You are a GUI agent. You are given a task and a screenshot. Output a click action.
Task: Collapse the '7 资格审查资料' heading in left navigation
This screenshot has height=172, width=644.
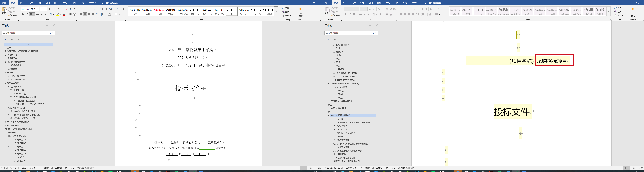pos(3,83)
